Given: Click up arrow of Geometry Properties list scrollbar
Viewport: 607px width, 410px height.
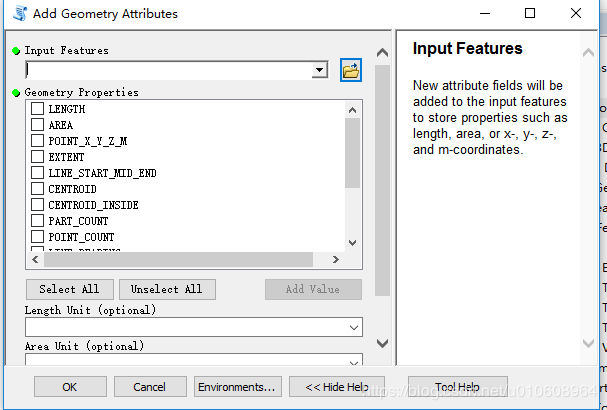Looking at the screenshot, I should [352, 110].
